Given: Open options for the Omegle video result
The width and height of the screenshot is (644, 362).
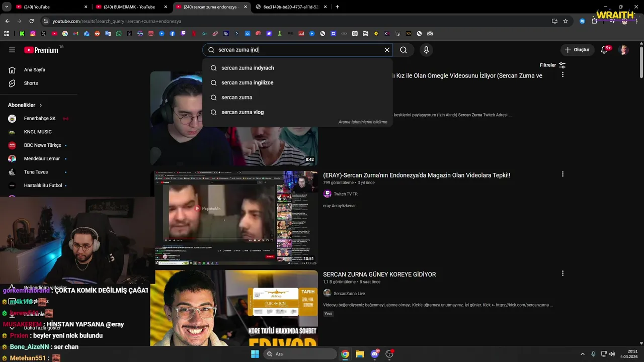Looking at the screenshot, I should [562, 74].
